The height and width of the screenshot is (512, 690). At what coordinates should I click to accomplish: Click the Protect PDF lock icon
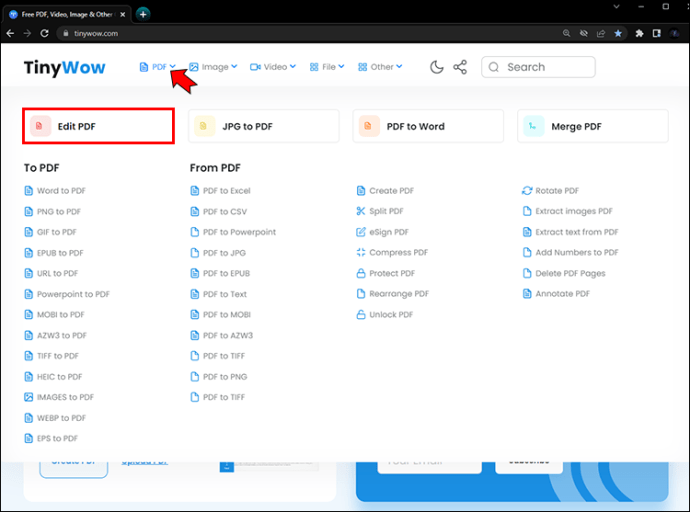361,274
